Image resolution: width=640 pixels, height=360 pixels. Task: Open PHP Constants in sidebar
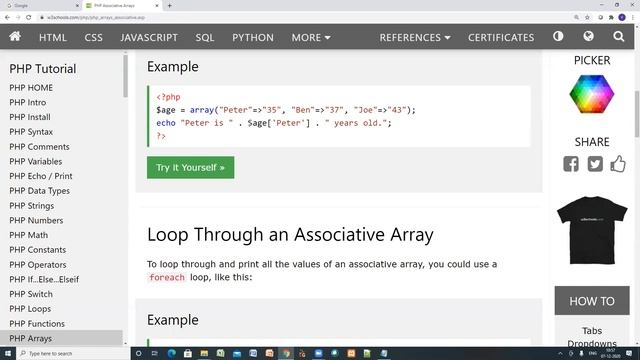point(38,249)
